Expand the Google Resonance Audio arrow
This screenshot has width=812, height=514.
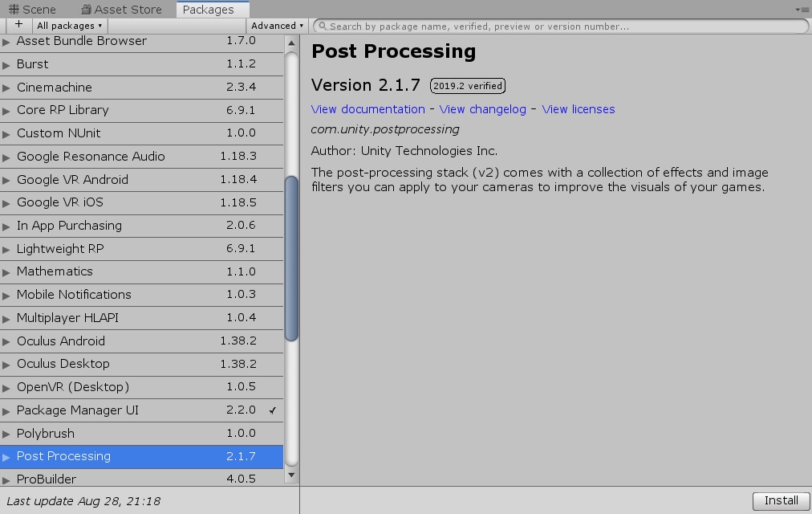(x=6, y=157)
